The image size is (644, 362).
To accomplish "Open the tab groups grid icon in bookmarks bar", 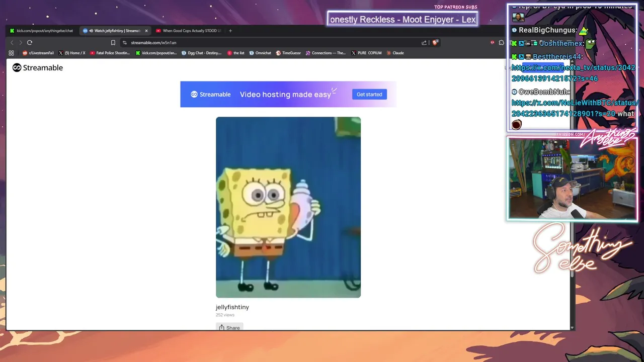I will [x=11, y=53].
